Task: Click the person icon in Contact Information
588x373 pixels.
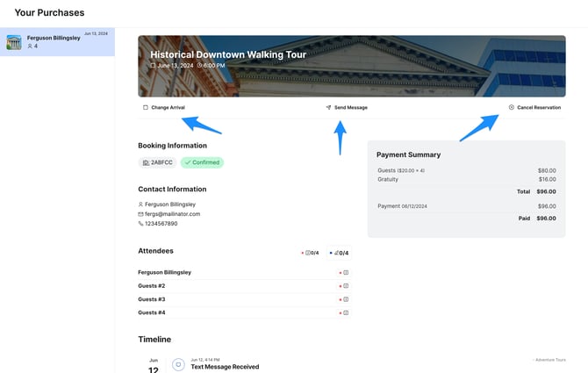Action: 140,204
